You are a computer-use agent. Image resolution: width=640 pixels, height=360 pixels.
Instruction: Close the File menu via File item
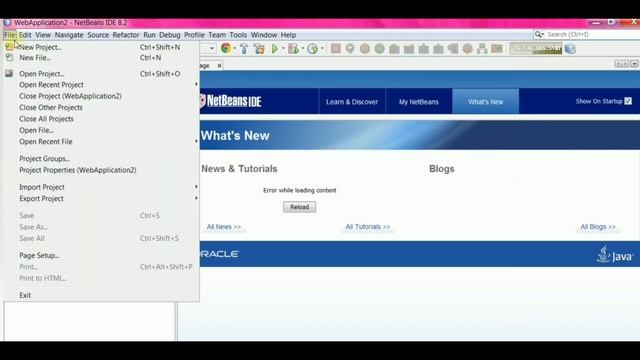9,35
